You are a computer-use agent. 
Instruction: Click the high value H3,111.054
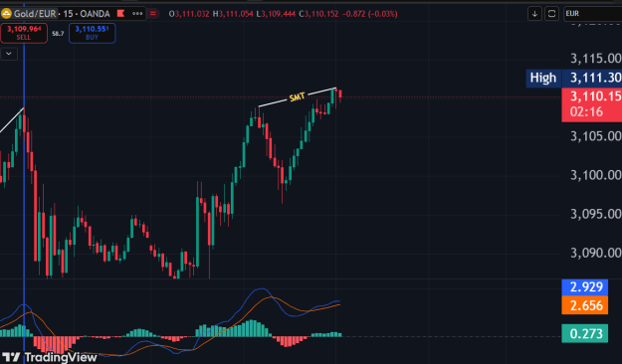click(233, 14)
